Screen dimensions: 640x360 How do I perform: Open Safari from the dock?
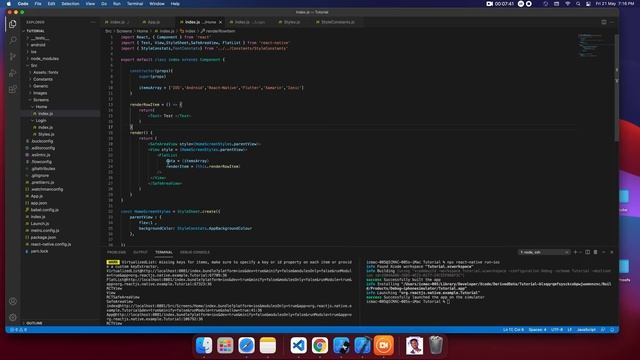point(247,345)
